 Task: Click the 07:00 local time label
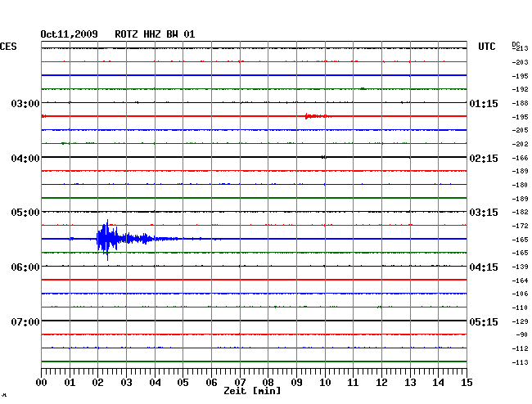pos(25,321)
